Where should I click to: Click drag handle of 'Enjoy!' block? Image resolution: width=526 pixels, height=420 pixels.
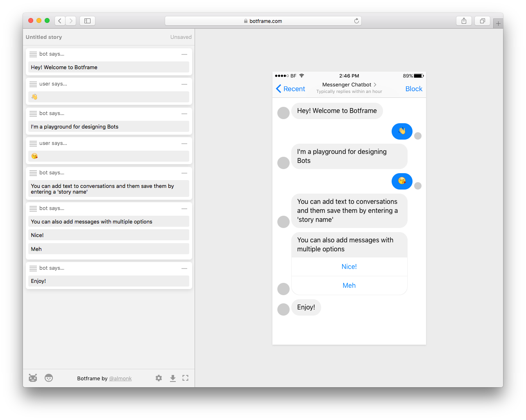pos(33,269)
